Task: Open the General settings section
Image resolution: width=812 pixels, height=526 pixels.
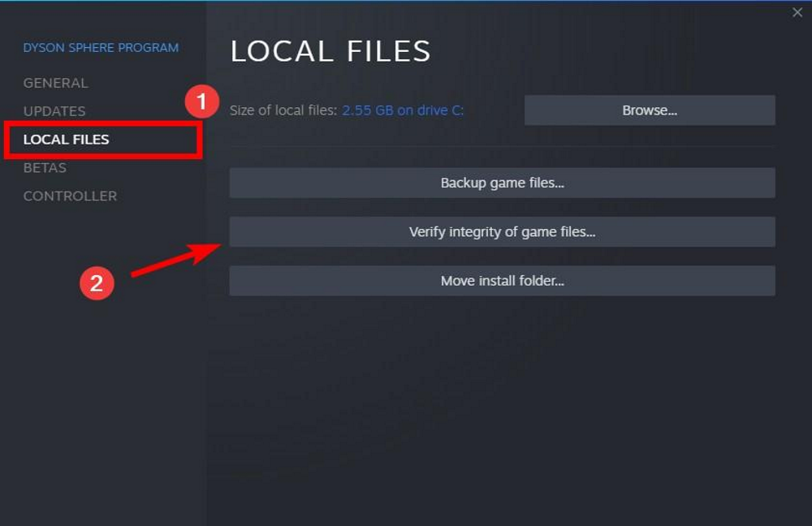Action: (x=55, y=83)
